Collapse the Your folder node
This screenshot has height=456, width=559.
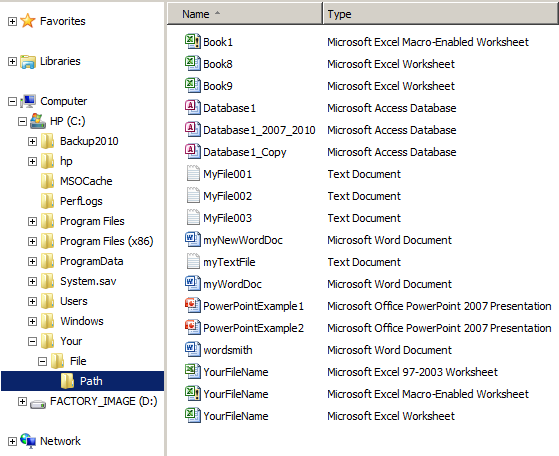pos(32,342)
